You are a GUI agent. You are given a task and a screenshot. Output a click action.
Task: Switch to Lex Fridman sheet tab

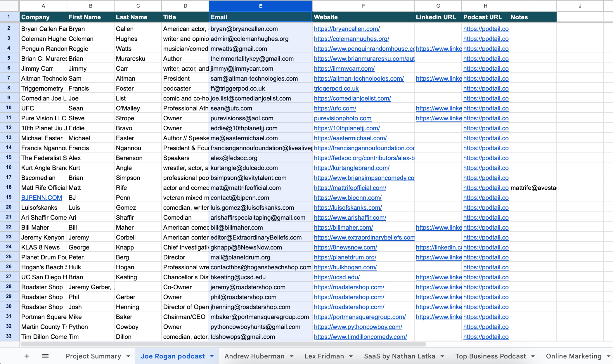[x=324, y=356]
